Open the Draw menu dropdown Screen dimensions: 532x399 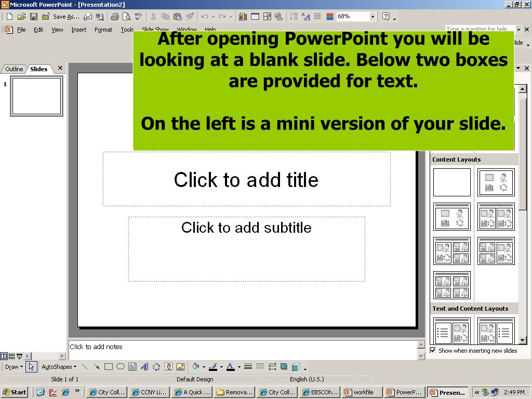pyautogui.click(x=14, y=367)
